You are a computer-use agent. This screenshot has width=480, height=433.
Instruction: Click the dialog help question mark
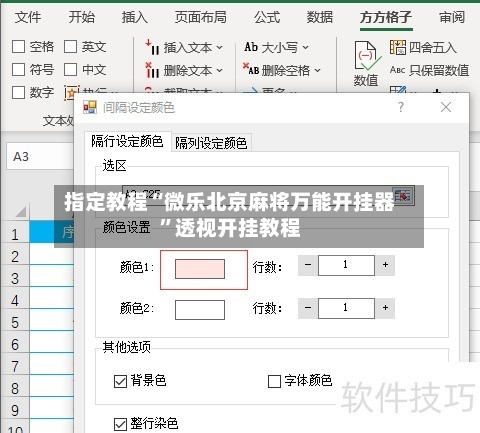click(401, 107)
